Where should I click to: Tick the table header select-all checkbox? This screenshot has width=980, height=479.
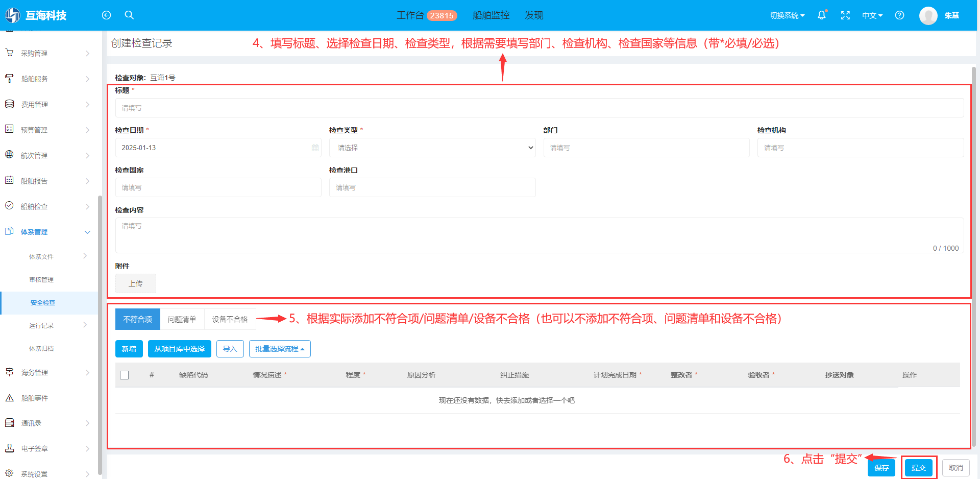[x=124, y=375]
